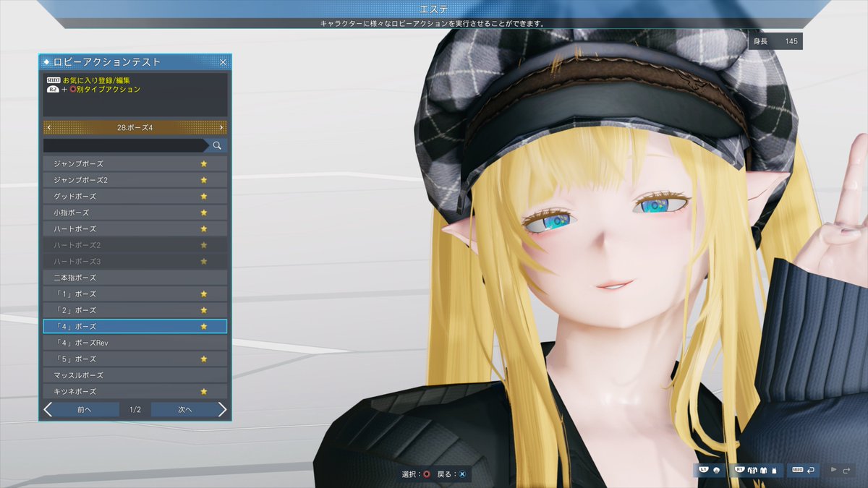Screen dimensions: 868x488
Task: Click the diamond icon in panel title
Action: [x=47, y=62]
